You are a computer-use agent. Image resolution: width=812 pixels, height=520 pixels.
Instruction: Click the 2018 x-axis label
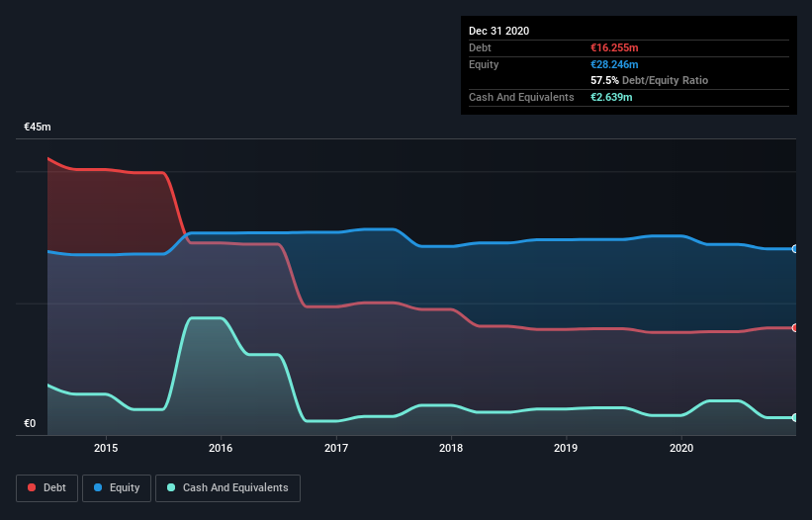coord(451,448)
